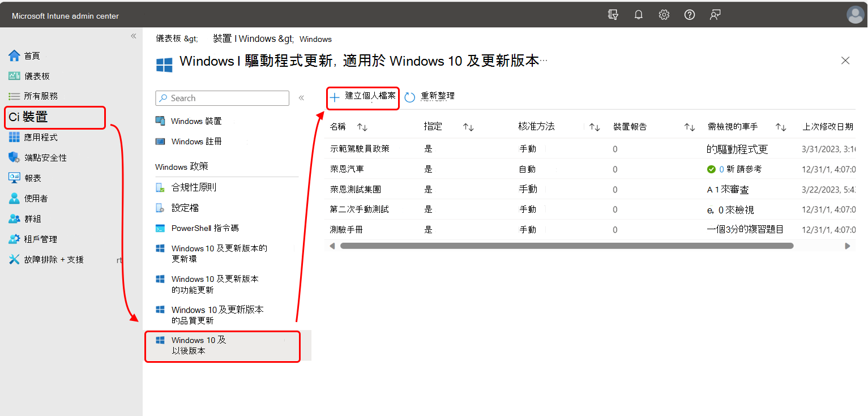The width and height of the screenshot is (868, 416).
Task: Open 故障排除 + 支援 tools icon
Action: coord(14,259)
